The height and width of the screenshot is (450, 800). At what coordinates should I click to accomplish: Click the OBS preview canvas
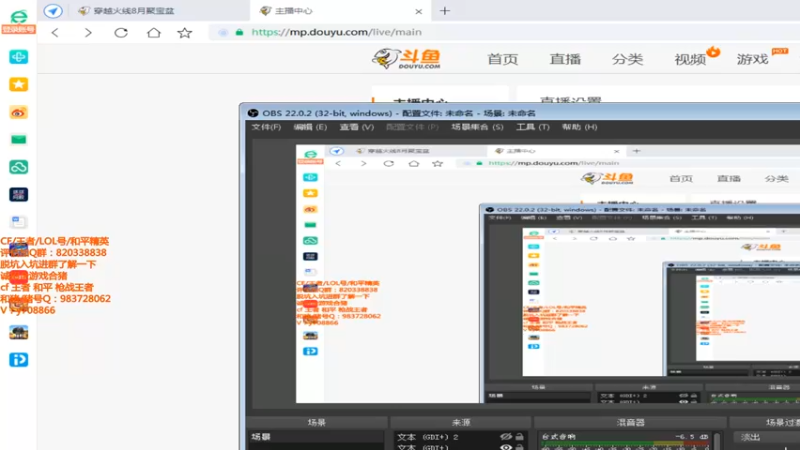[x=548, y=274]
